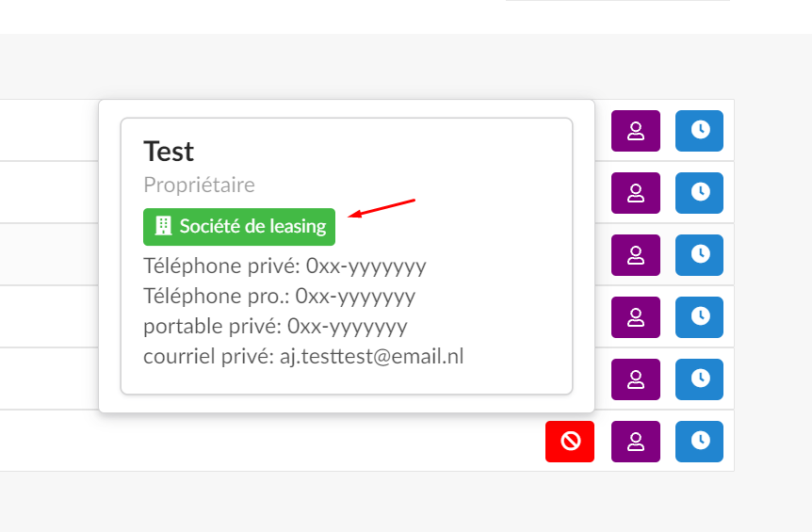Click the building icon inside the leasing label
The width and height of the screenshot is (812, 532).
point(163,226)
